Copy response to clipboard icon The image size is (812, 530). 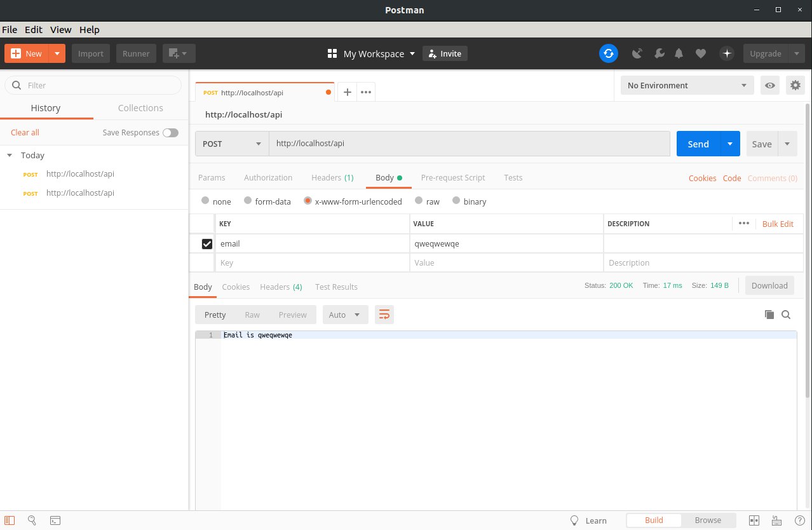[x=769, y=315]
